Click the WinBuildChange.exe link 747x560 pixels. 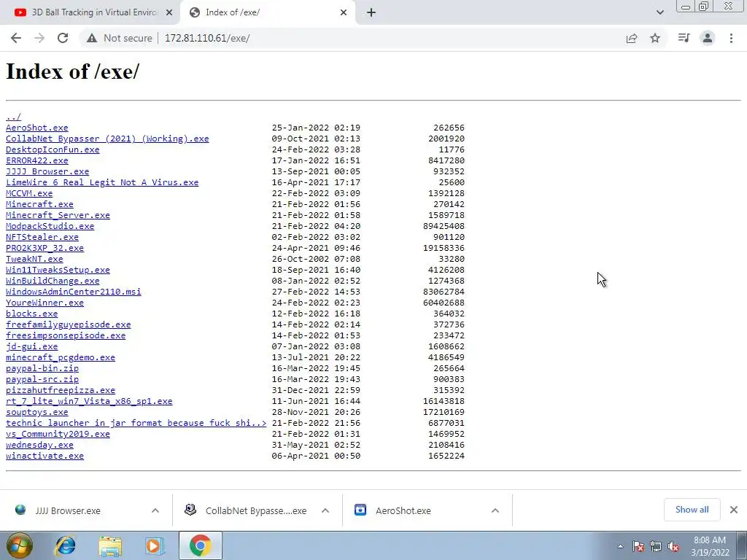coord(53,281)
